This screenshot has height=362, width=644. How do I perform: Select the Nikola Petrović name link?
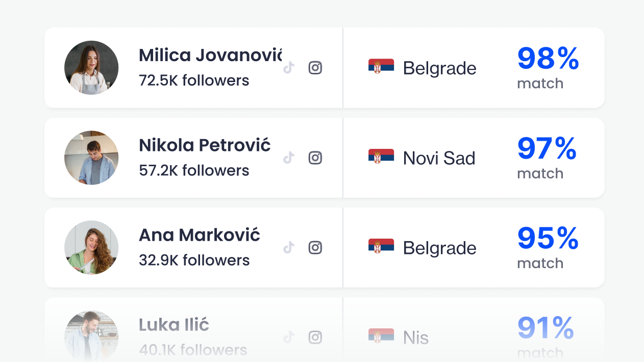[205, 145]
